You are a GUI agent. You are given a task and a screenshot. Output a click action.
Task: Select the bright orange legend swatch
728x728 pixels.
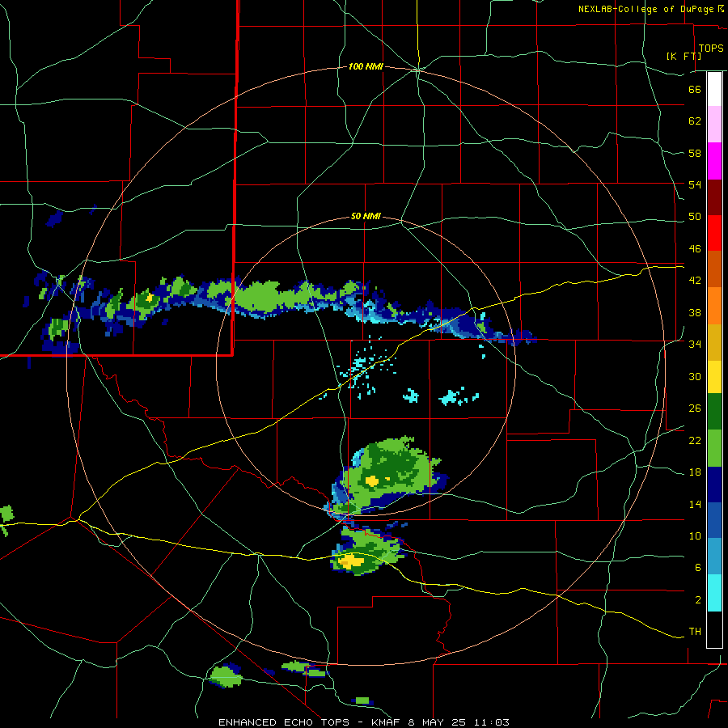pyautogui.click(x=714, y=306)
